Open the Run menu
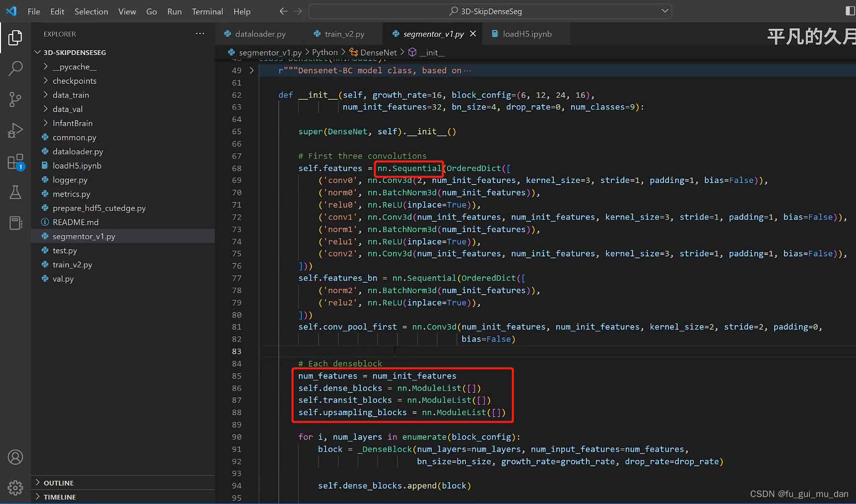Screen dimensions: 856x504 click(x=174, y=11)
